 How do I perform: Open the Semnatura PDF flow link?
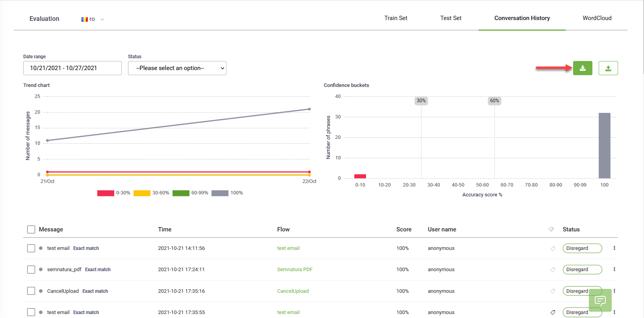(295, 270)
